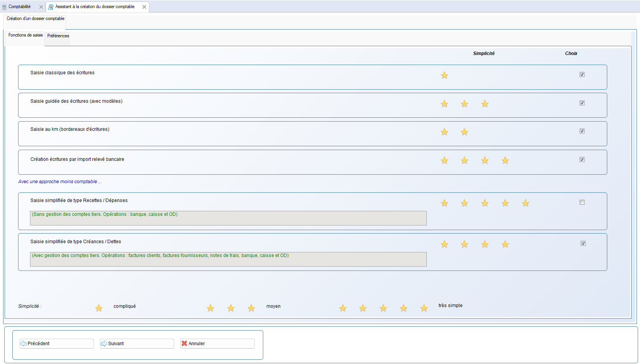Click 'Création écritures par import relevé bancaire' label
The width and height of the screenshot is (640, 364).
pyautogui.click(x=77, y=159)
